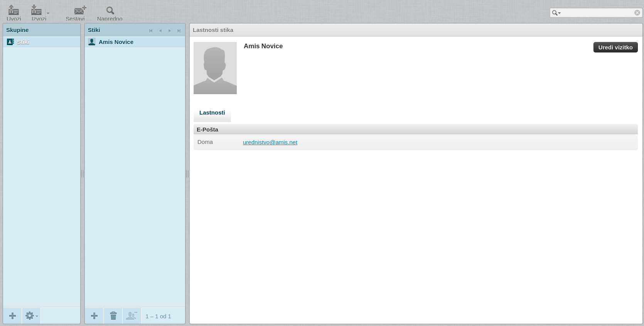Click the remove-from-group icon
This screenshot has width=644, height=326.
(x=132, y=316)
